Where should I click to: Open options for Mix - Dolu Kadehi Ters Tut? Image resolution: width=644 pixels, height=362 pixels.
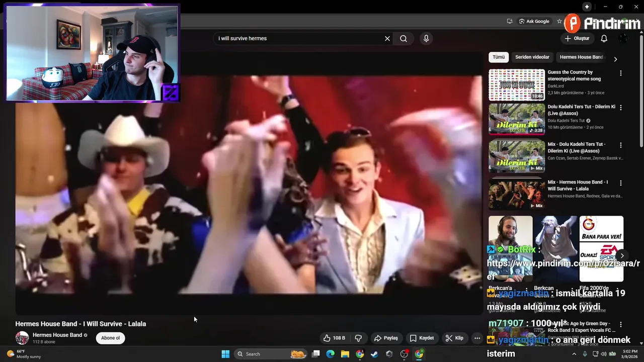click(621, 145)
